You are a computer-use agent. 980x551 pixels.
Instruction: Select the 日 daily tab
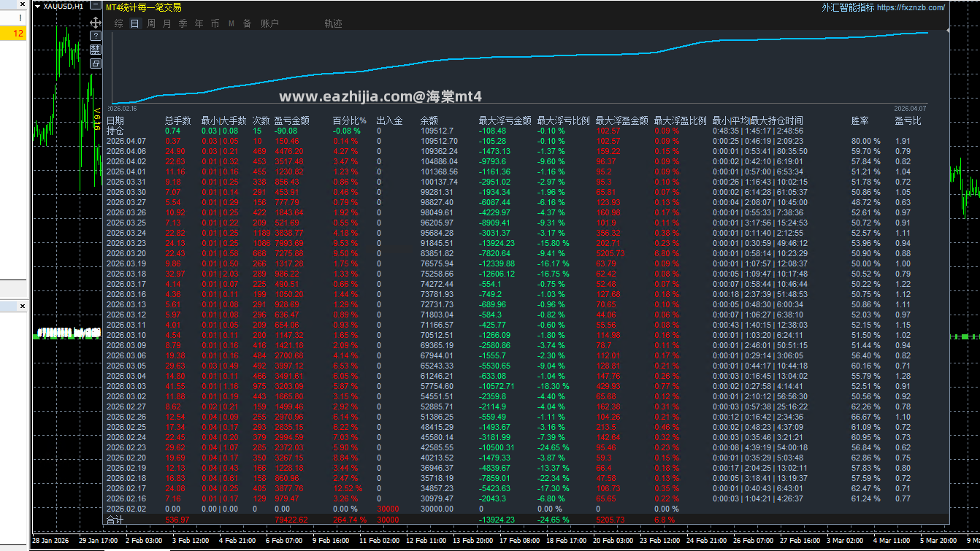click(134, 23)
